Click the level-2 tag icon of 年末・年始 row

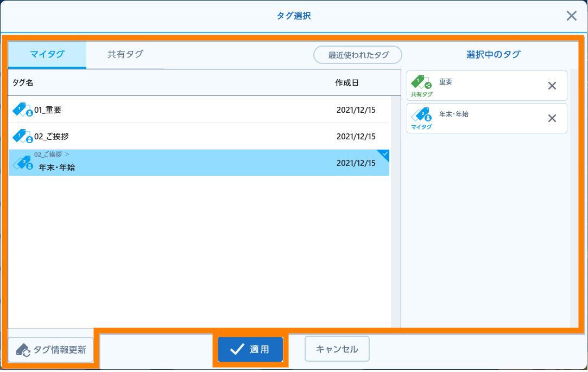point(22,163)
